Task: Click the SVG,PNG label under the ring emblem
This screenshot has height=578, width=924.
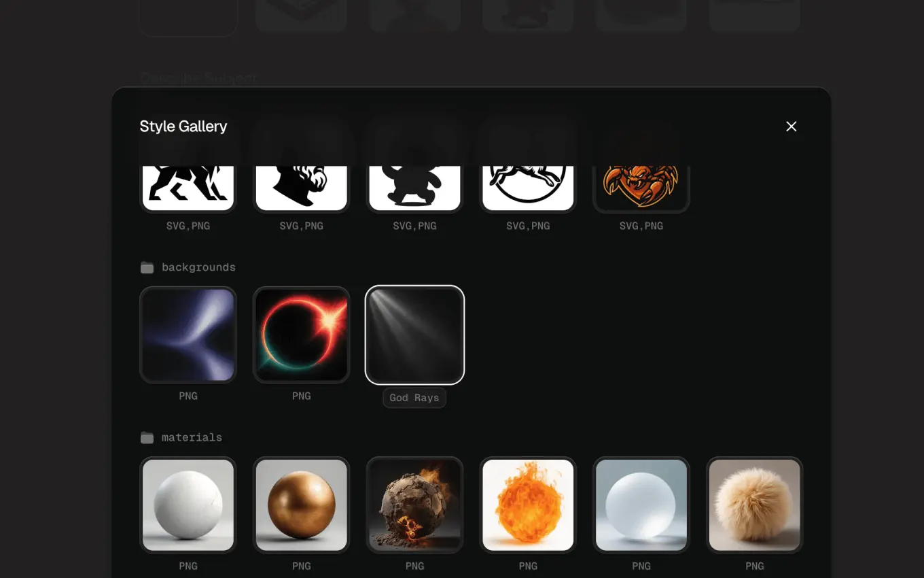Action: (x=528, y=226)
